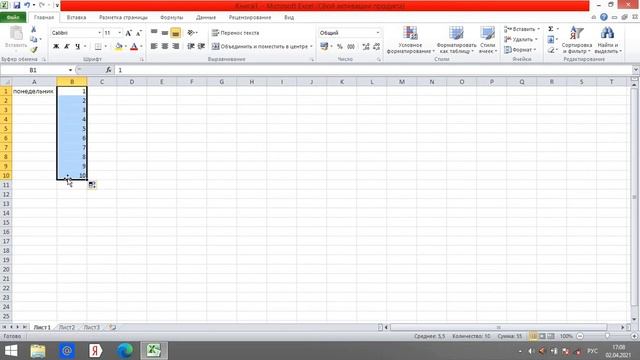Switch to Разметка страницы tab
This screenshot has height=360, width=640.
point(123,18)
